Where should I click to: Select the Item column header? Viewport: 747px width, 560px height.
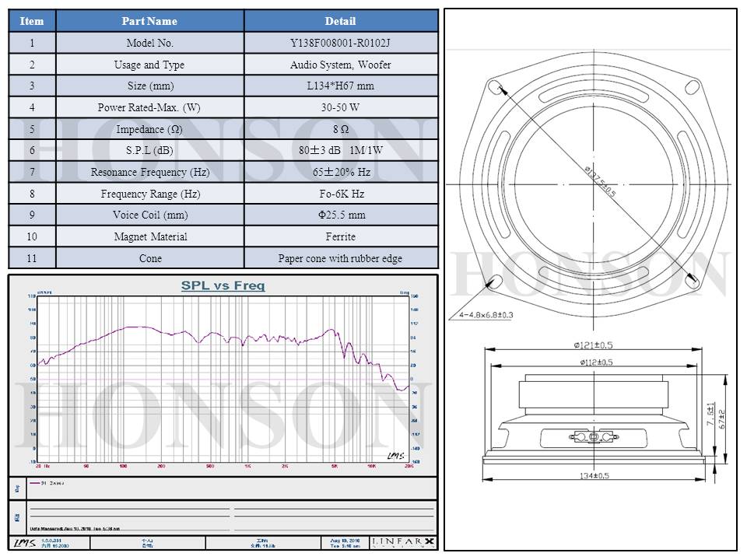tap(32, 21)
